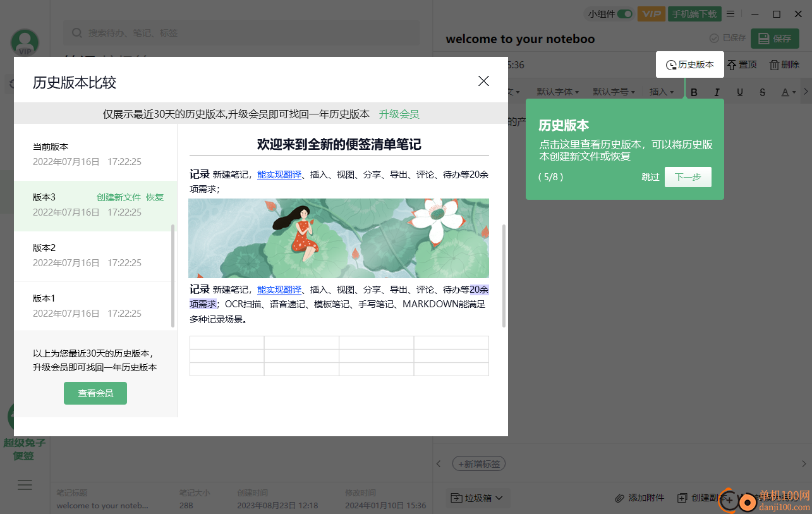Click the 创建时间 column header
812x514 pixels.
pos(253,493)
